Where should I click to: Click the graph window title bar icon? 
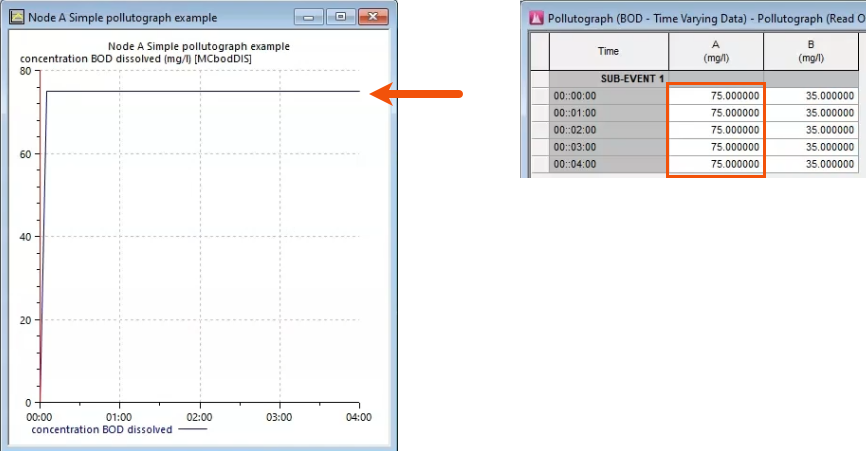17,17
